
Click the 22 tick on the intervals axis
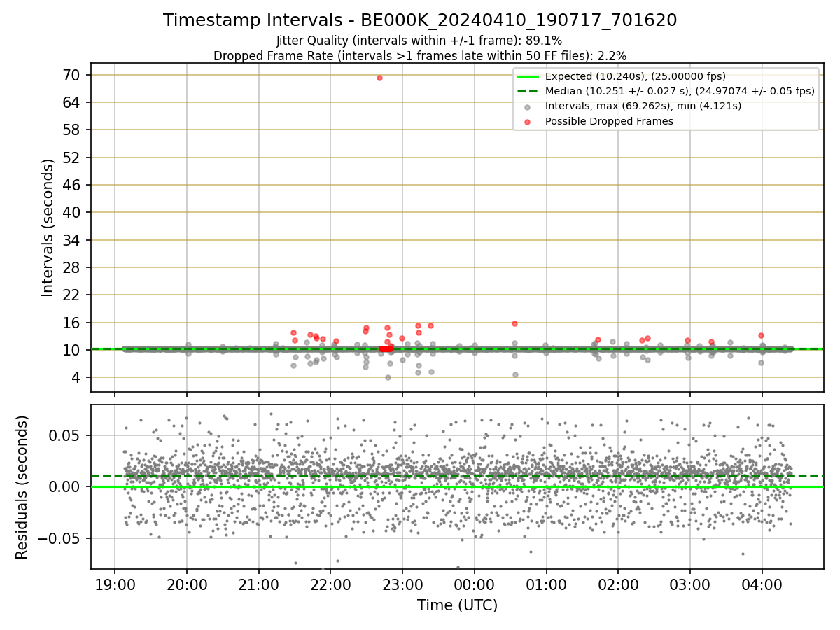[73, 295]
